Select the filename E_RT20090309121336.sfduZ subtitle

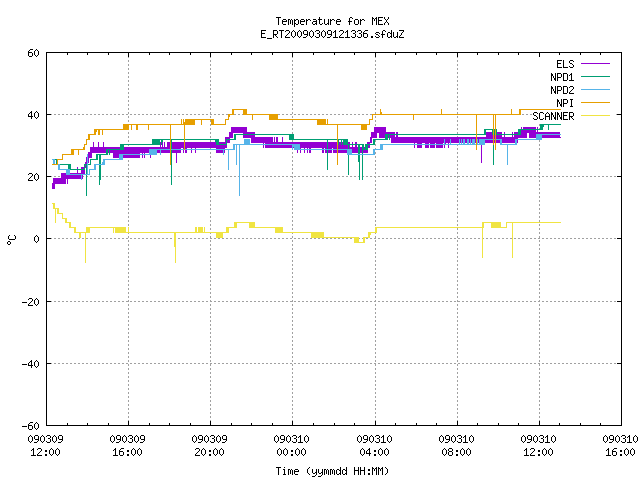tap(332, 34)
